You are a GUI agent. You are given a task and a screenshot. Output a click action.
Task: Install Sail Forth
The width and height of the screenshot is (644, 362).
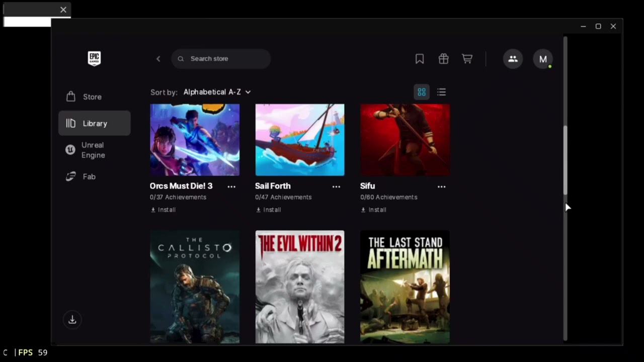coord(268,210)
